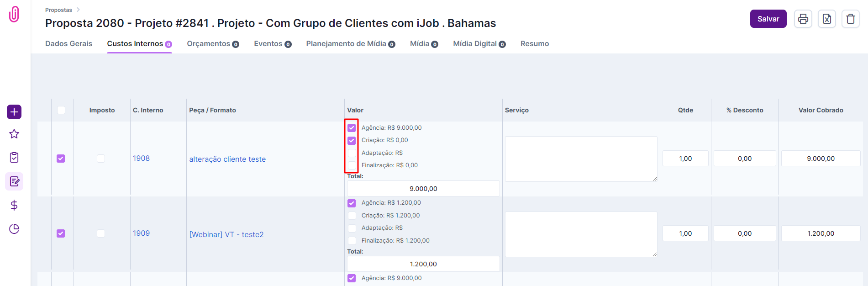
Task: Toggle the select-all header checkbox
Action: (x=61, y=110)
